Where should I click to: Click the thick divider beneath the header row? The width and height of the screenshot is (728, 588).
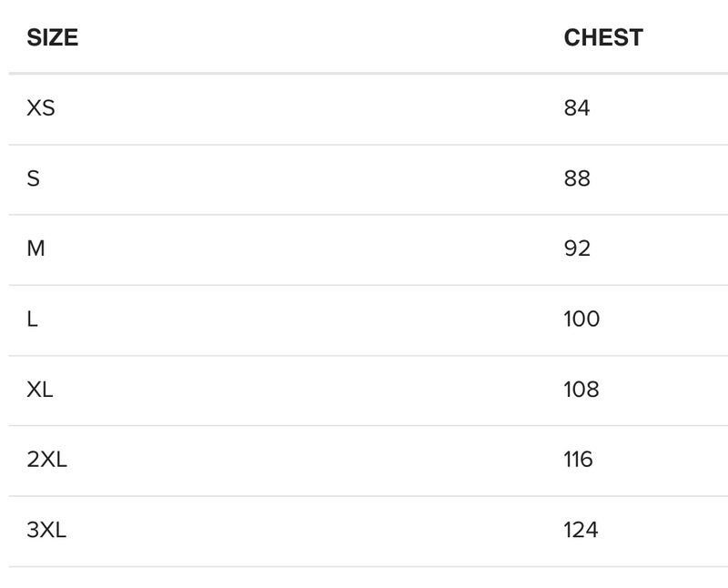364,73
